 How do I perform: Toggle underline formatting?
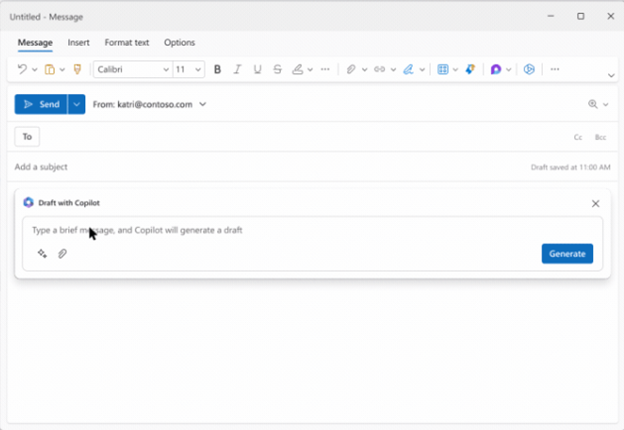tap(257, 70)
